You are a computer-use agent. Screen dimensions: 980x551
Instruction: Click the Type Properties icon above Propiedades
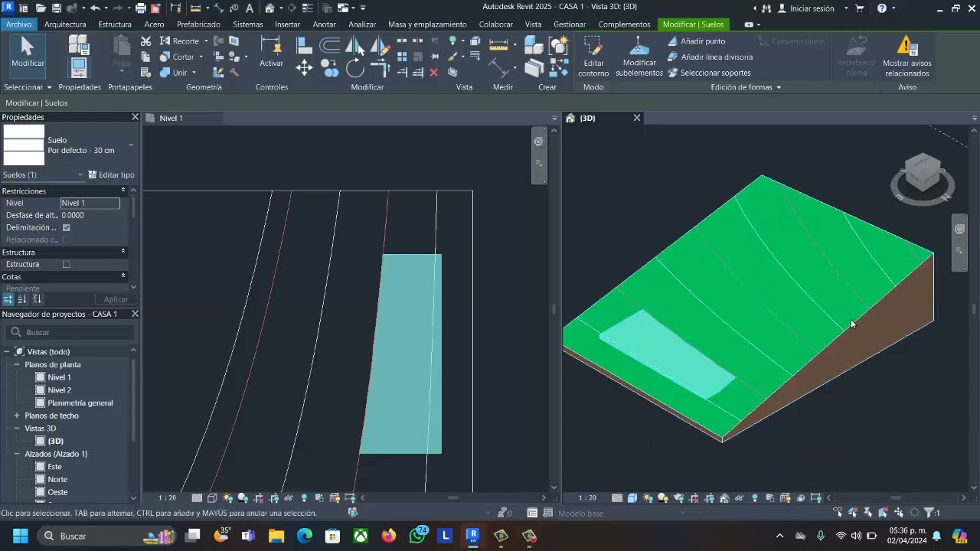78,45
